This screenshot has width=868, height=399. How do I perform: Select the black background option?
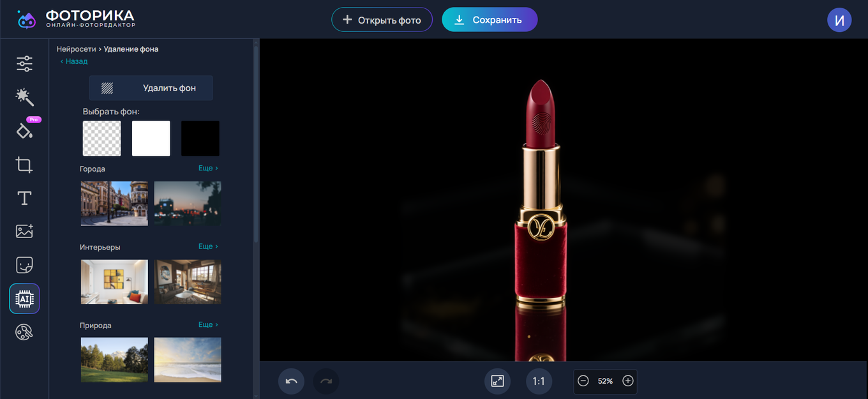(200, 138)
